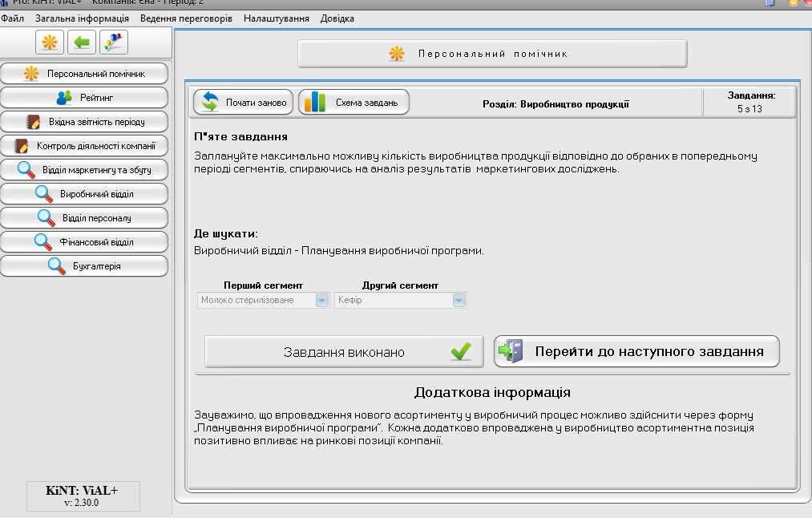Click the Розділ: Виробництво продукції label
Screen dimensions: 812x518
pyautogui.click(x=555, y=104)
